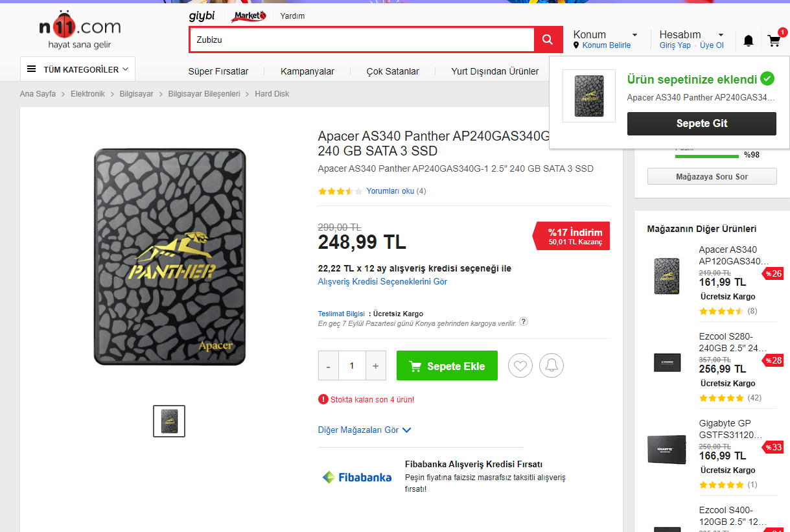Increase quantity with plus button
This screenshot has width=790, height=532.
pyautogui.click(x=376, y=366)
